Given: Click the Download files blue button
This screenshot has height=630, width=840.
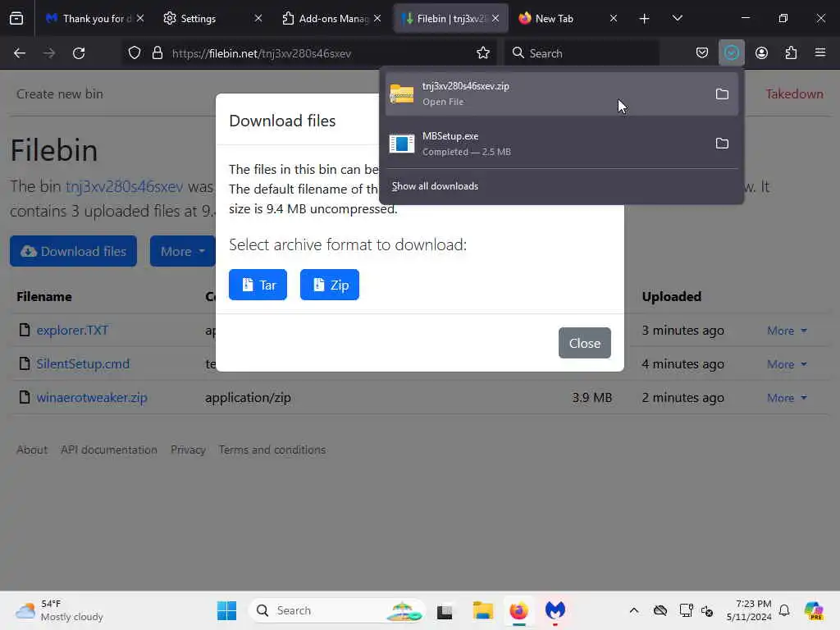Looking at the screenshot, I should (x=73, y=251).
